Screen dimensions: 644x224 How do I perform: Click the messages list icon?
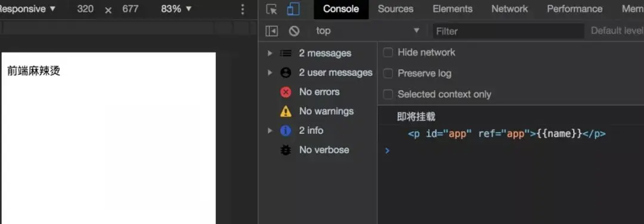point(286,53)
